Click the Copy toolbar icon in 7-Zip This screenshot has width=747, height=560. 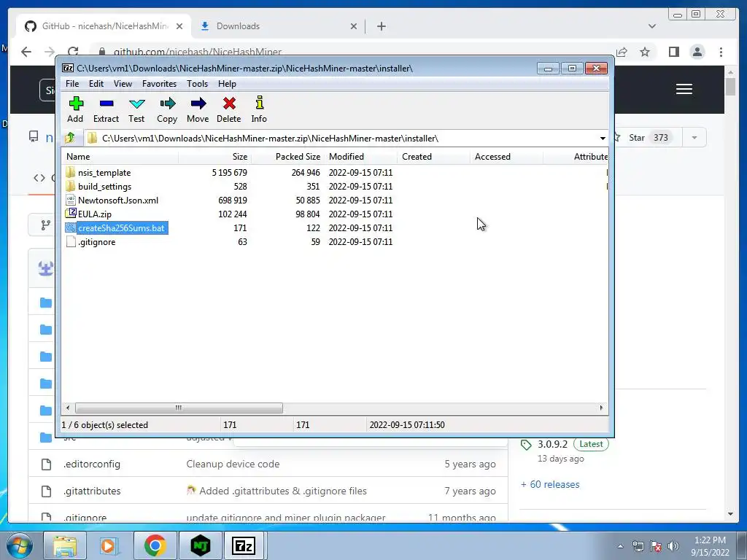(x=167, y=109)
